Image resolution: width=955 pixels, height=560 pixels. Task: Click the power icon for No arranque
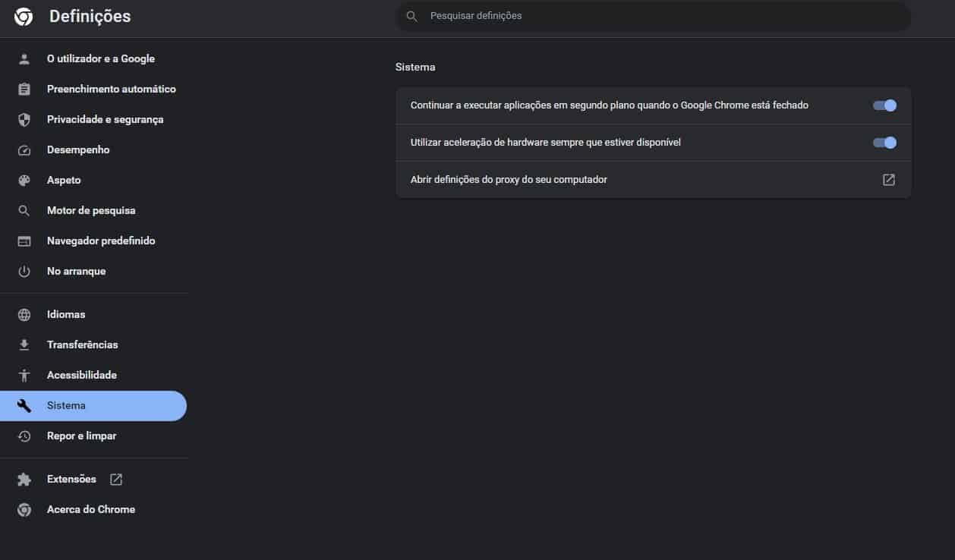coord(24,271)
